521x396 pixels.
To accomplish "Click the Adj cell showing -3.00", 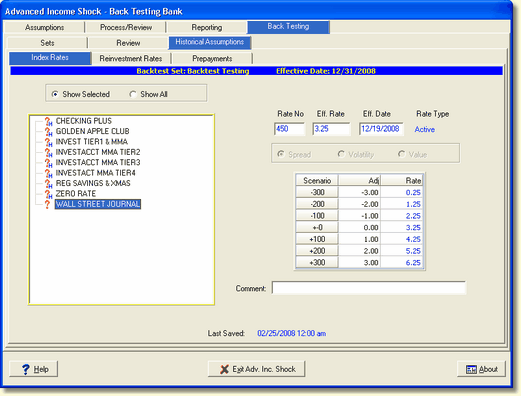I will [359, 192].
